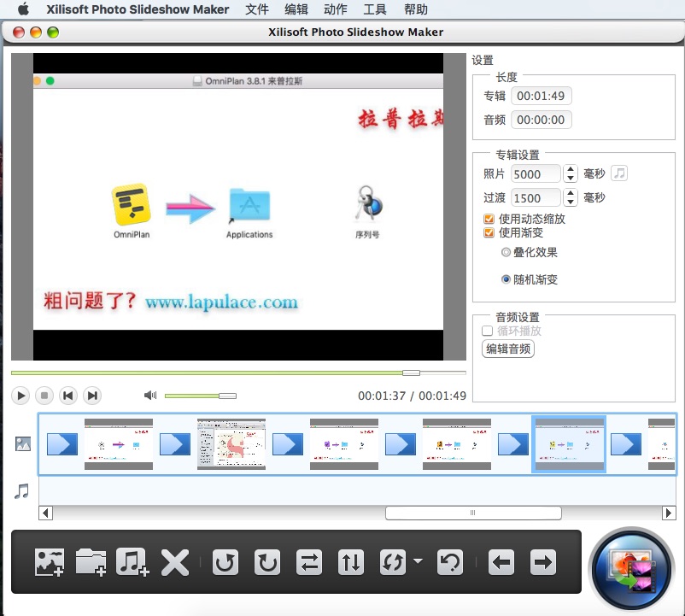
Task: Select the map screenshot thumbnail in timeline
Action: pyautogui.click(x=231, y=444)
